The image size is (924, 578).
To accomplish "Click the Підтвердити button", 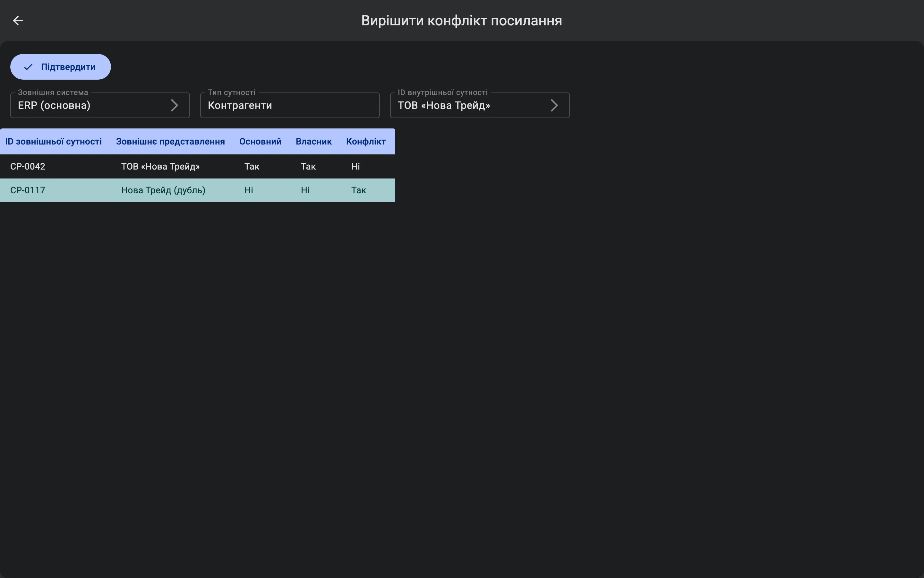I will click(60, 67).
